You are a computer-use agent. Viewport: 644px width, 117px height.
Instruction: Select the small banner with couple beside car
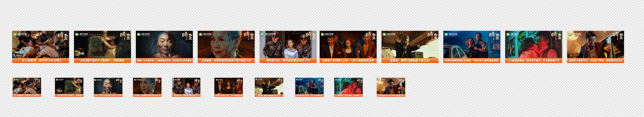(309, 87)
